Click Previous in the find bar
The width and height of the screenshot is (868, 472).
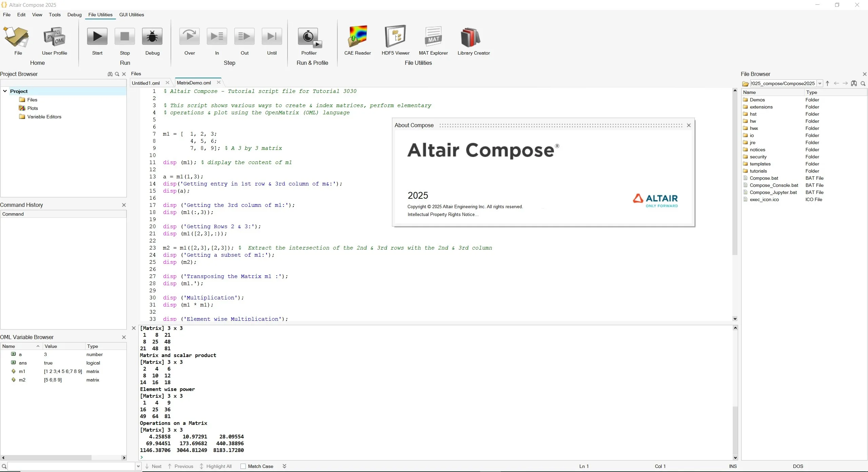(x=180, y=466)
